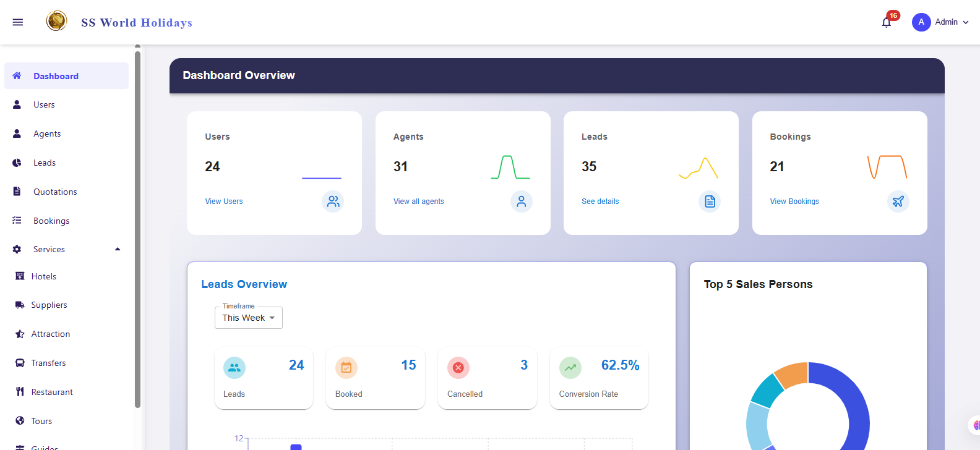
Task: Click the Conversion Rate trend icon
Action: [570, 368]
